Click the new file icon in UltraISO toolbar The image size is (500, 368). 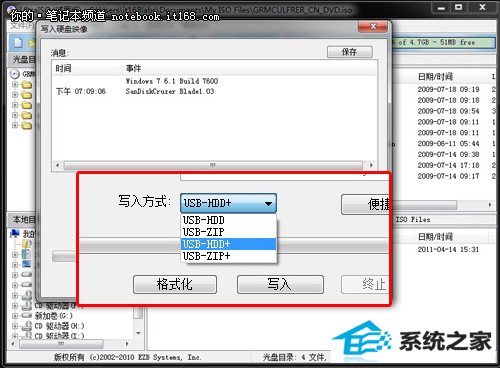pos(18,43)
